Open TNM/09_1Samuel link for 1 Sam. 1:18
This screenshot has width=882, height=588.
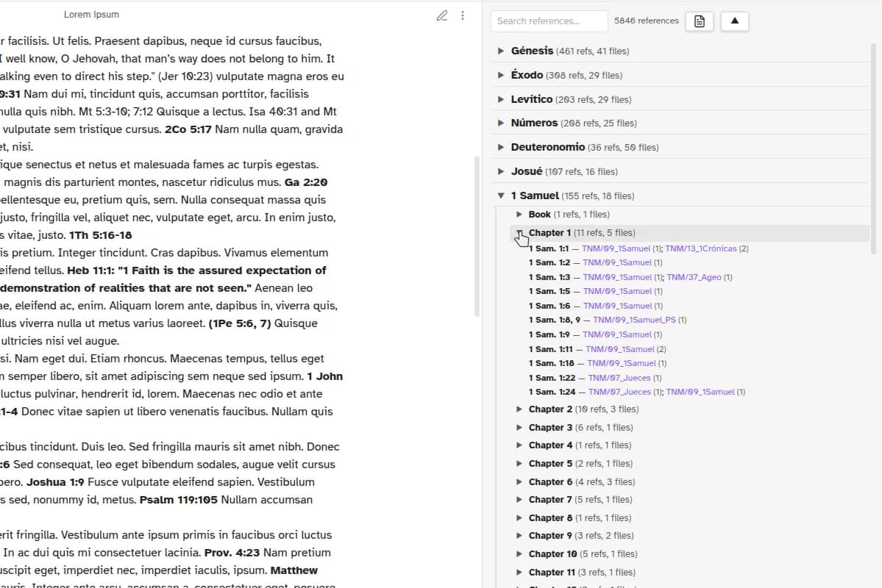click(622, 363)
